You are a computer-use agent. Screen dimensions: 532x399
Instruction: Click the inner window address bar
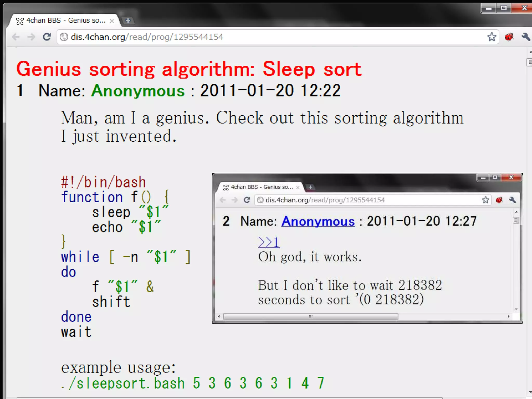coord(325,200)
